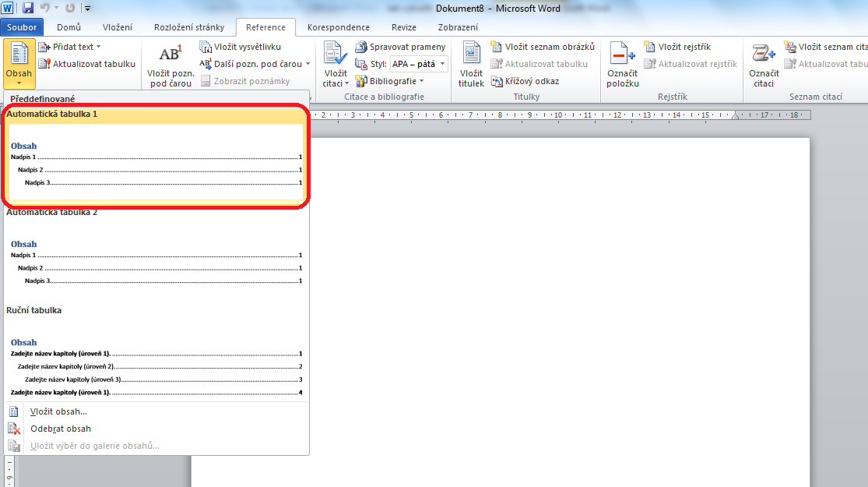Click Označit položku to mark index entry
Viewport: 868px width, 487px height.
coord(621,62)
